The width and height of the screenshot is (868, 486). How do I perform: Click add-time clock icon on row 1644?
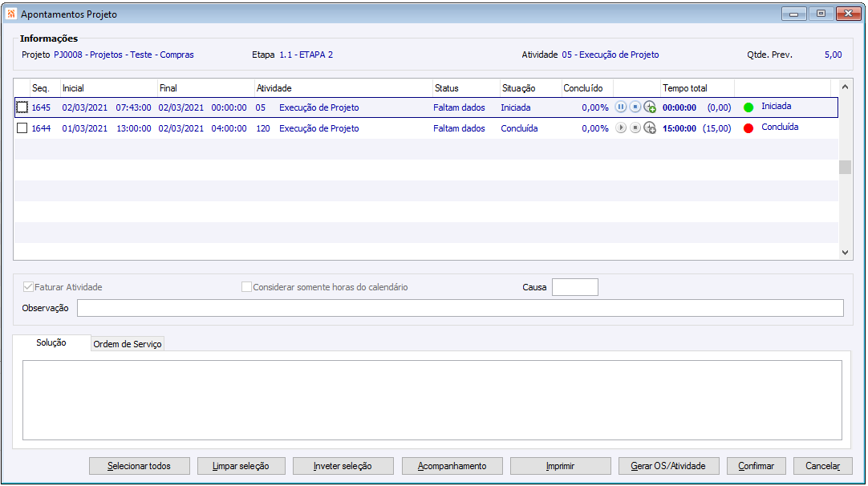pyautogui.click(x=650, y=128)
